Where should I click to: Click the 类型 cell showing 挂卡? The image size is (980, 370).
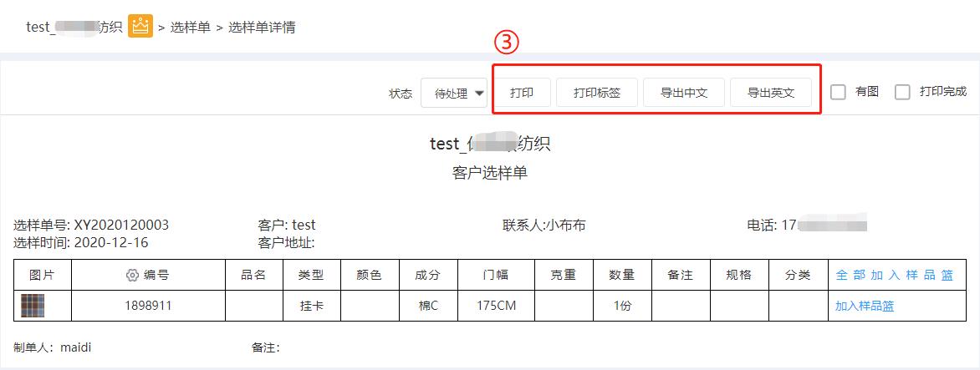[312, 306]
